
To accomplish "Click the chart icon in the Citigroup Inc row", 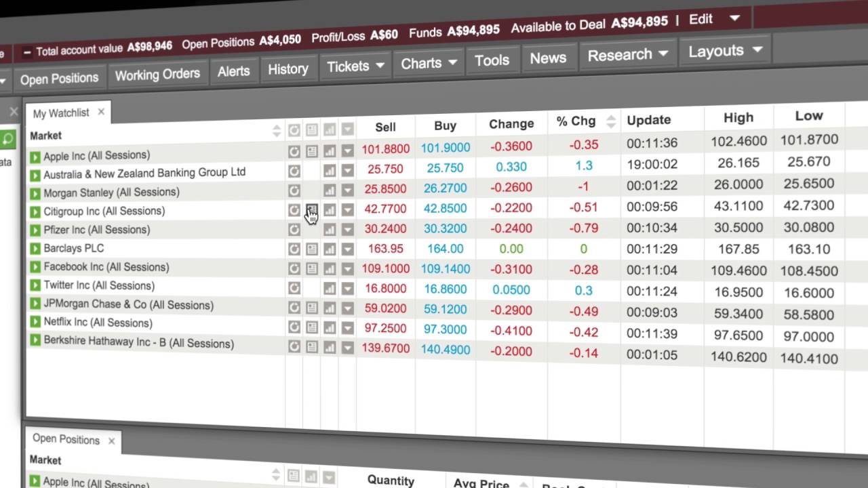I will coord(330,210).
